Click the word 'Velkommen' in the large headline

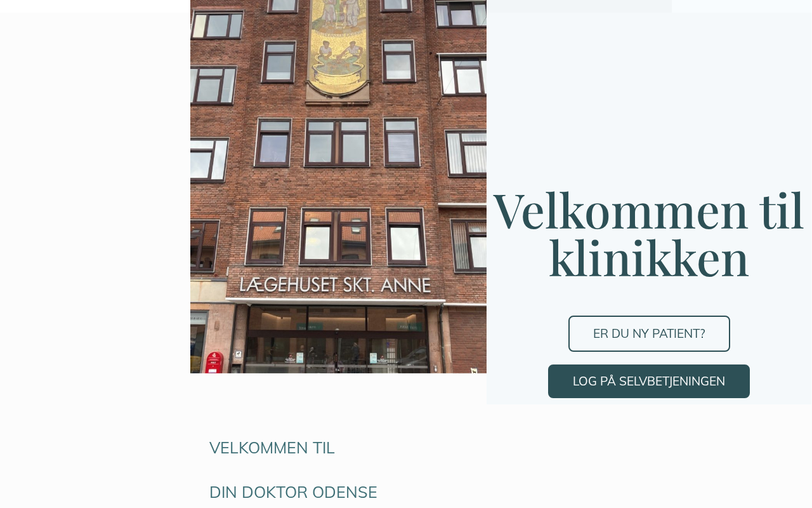pos(620,210)
